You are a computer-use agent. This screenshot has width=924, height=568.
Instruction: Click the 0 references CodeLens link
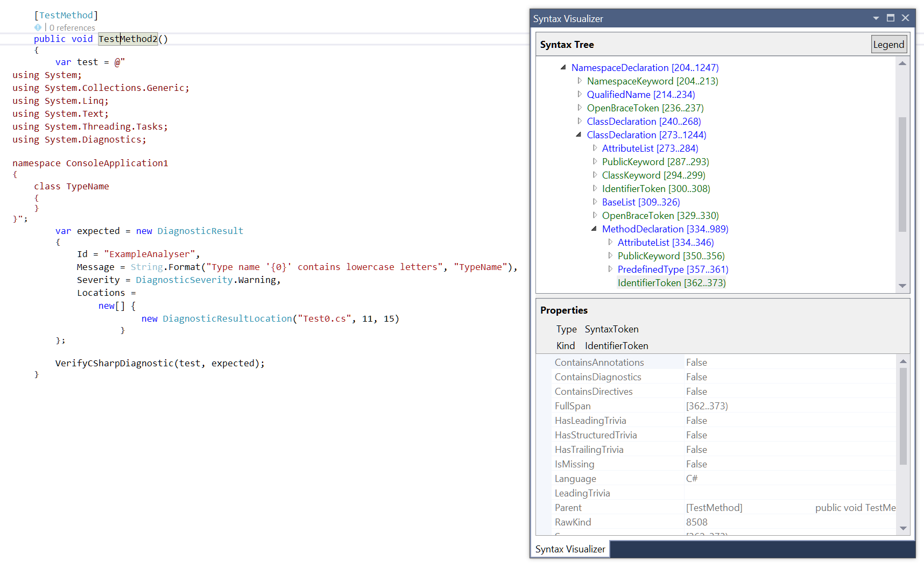tap(72, 27)
